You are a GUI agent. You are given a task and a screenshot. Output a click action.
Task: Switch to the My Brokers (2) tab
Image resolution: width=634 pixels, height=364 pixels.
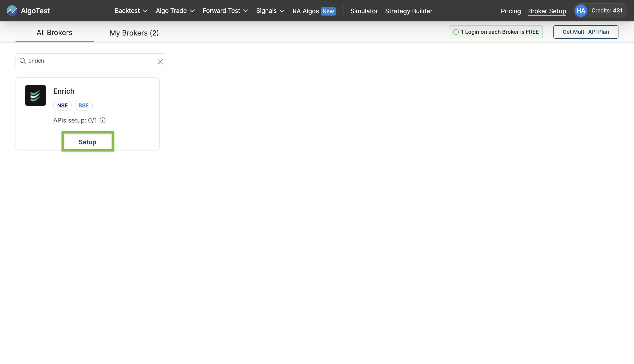(134, 33)
